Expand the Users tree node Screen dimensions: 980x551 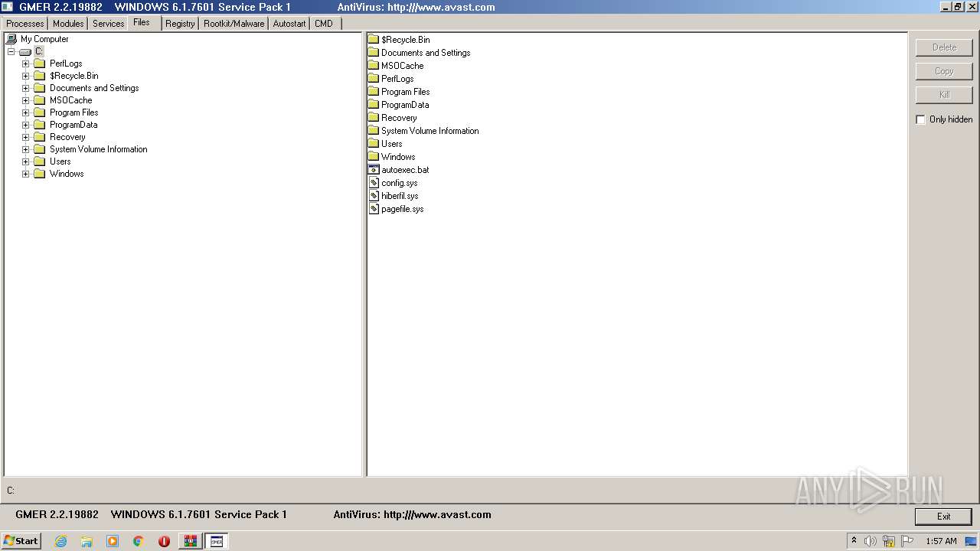pyautogui.click(x=25, y=161)
